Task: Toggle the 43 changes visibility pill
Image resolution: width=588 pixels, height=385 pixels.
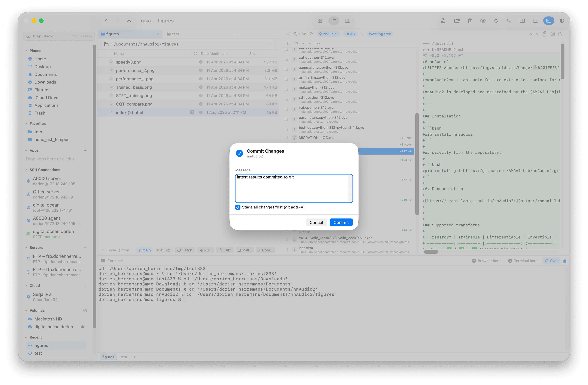Action: [x=164, y=250]
